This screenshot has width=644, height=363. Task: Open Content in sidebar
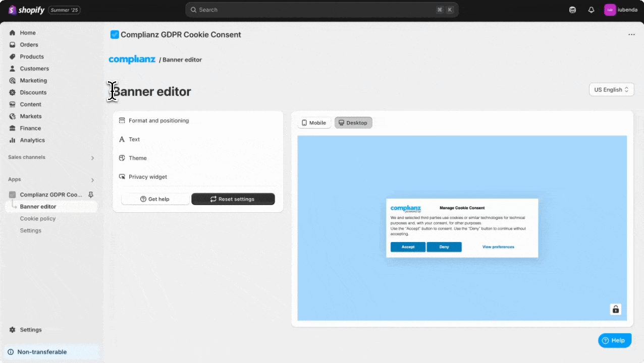tap(30, 104)
